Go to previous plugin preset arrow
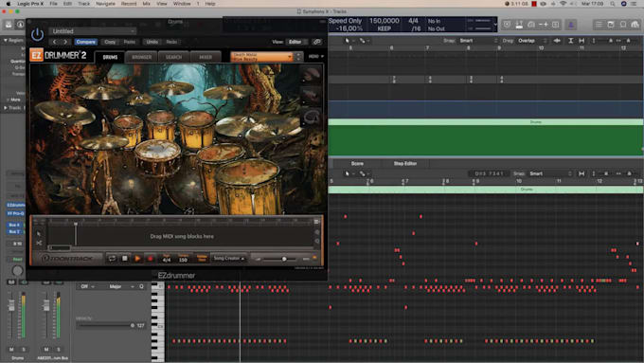This screenshot has height=363, width=644. click(x=55, y=42)
